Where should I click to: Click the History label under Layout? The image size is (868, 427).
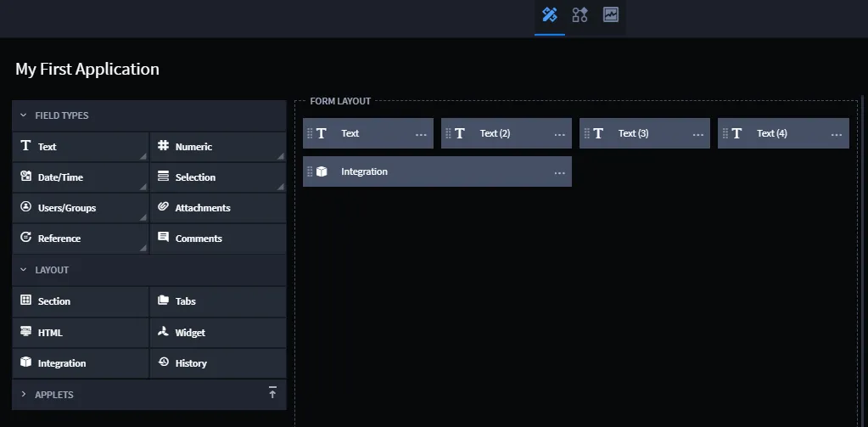point(191,363)
